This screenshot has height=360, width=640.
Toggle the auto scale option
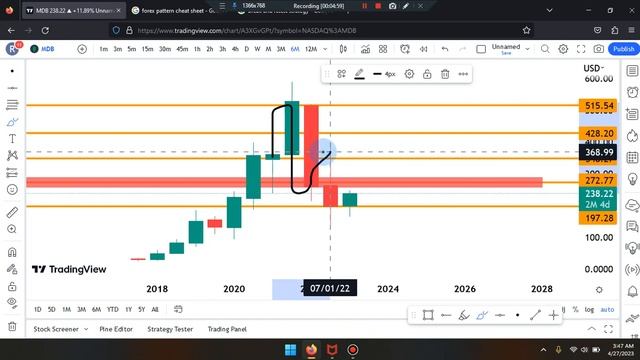click(607, 309)
